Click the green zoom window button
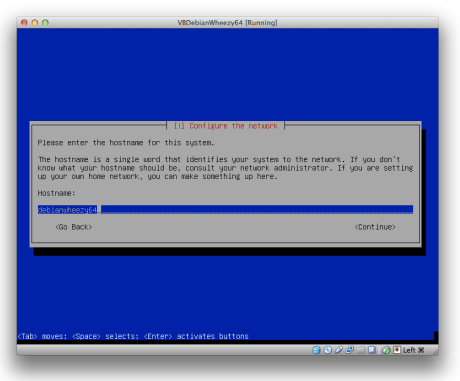 coord(45,22)
